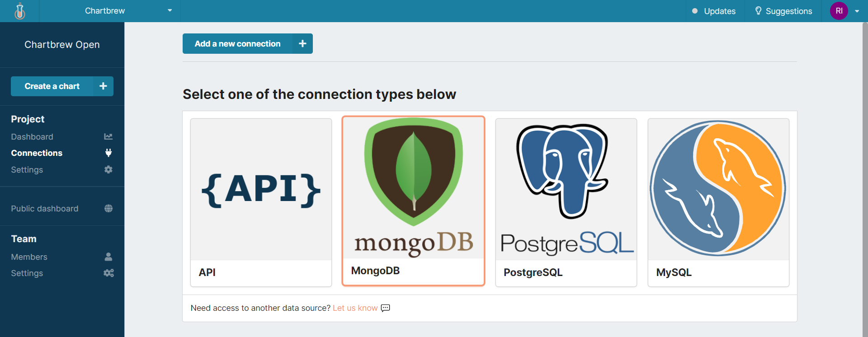Click the lightbulb icon beside Suggestions
This screenshot has height=337, width=868.
758,11
